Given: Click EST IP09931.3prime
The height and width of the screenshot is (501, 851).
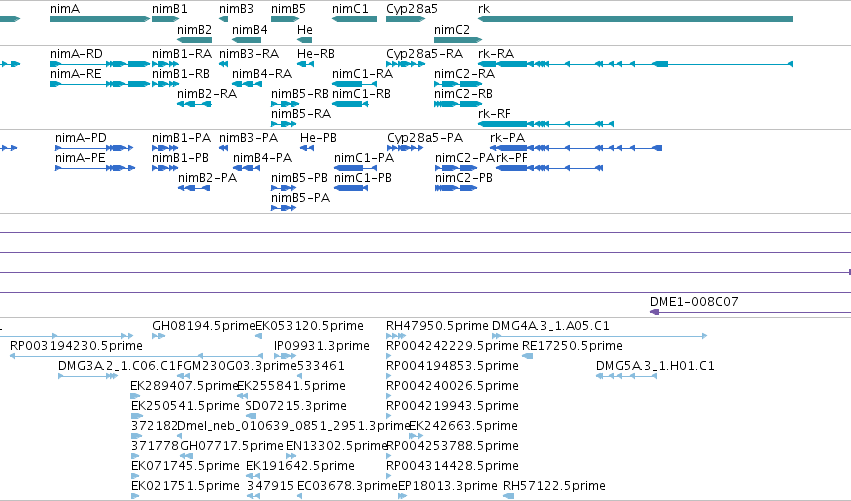Looking at the screenshot, I should pos(285,357).
